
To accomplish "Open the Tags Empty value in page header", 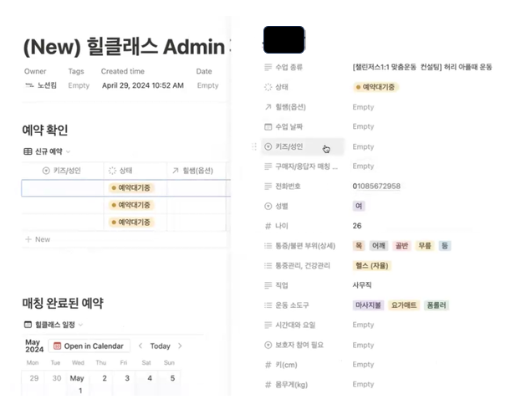I will pos(79,85).
